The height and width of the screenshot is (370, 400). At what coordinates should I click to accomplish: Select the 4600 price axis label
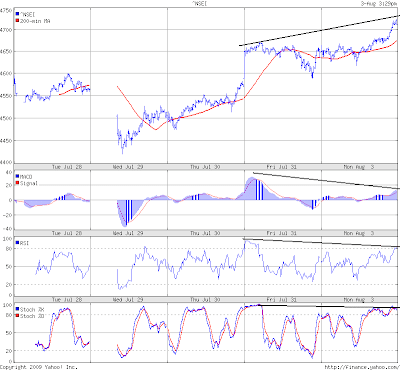click(6, 74)
